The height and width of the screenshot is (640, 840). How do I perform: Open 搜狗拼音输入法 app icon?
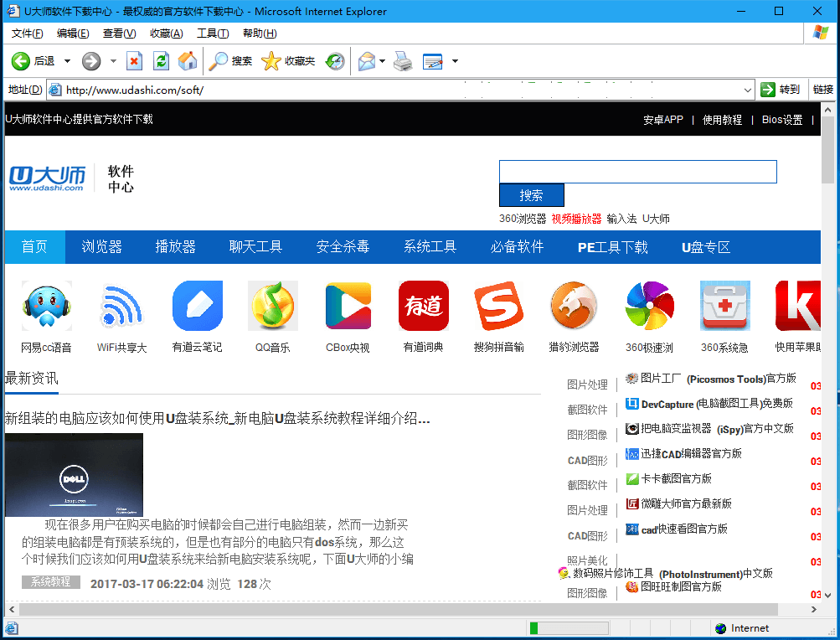(x=499, y=306)
